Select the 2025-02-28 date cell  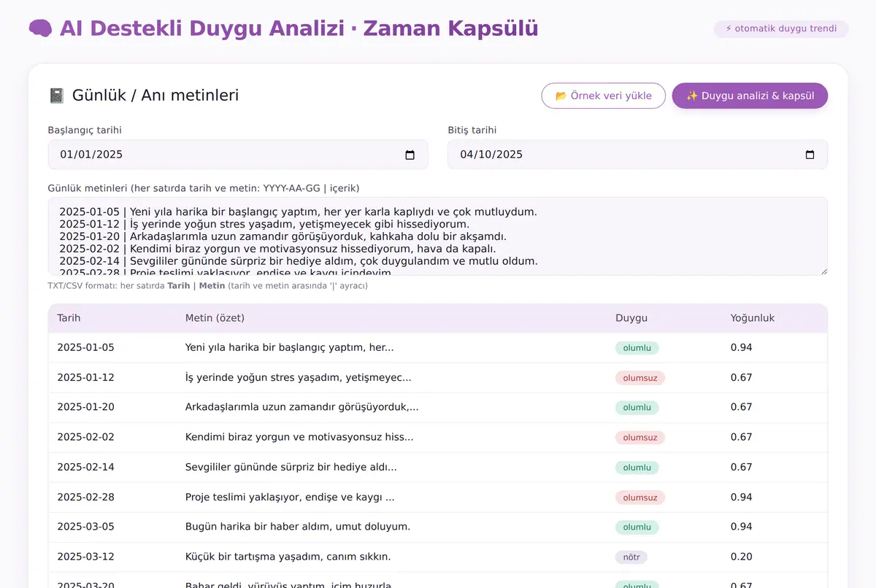(x=86, y=497)
